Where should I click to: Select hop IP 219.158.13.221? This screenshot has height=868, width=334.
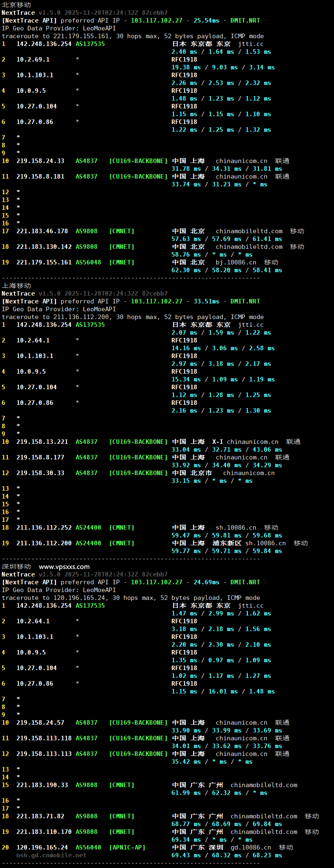coord(42,442)
